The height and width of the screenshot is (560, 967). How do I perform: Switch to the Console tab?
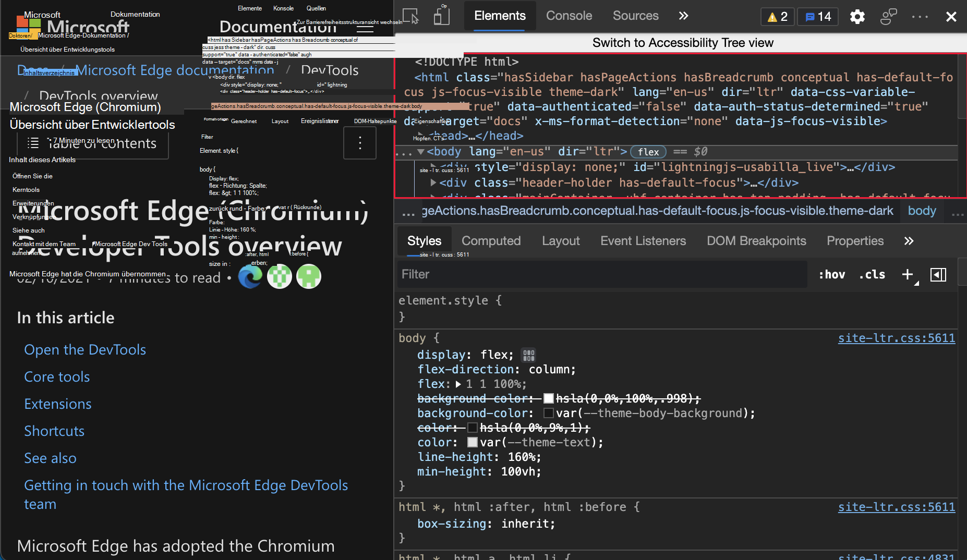569,16
